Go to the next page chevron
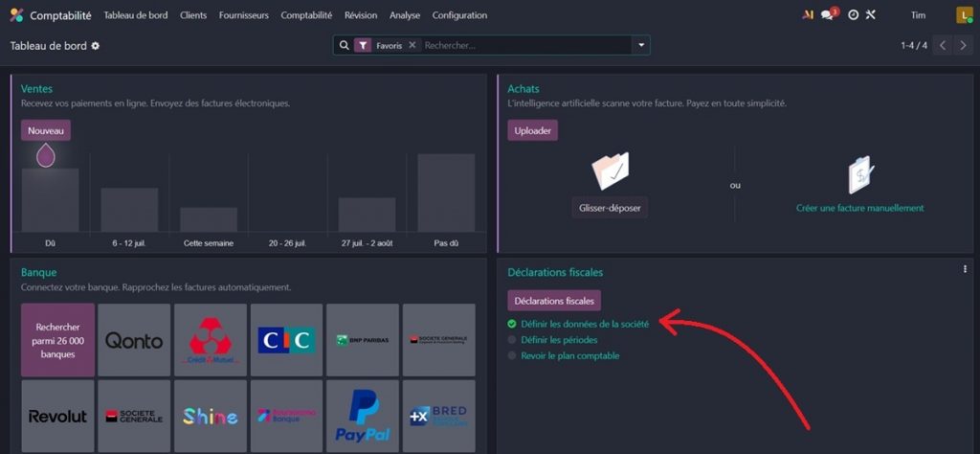 pos(963,45)
